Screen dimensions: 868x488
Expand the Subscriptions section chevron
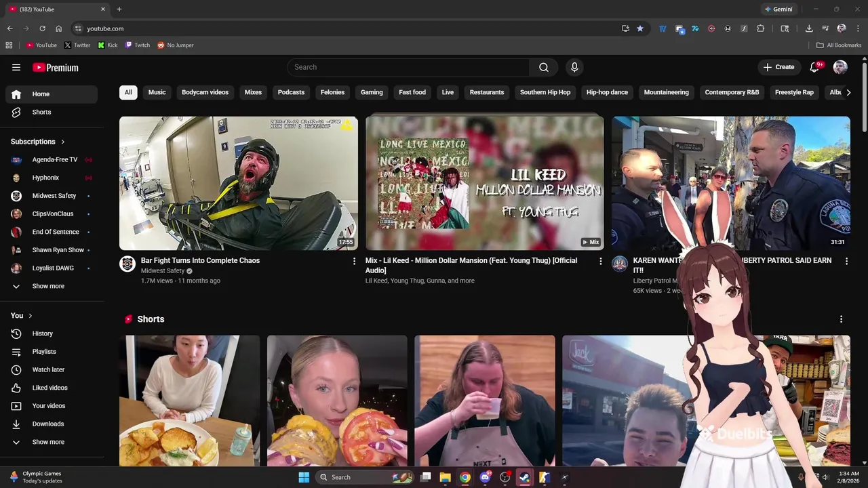pos(63,142)
